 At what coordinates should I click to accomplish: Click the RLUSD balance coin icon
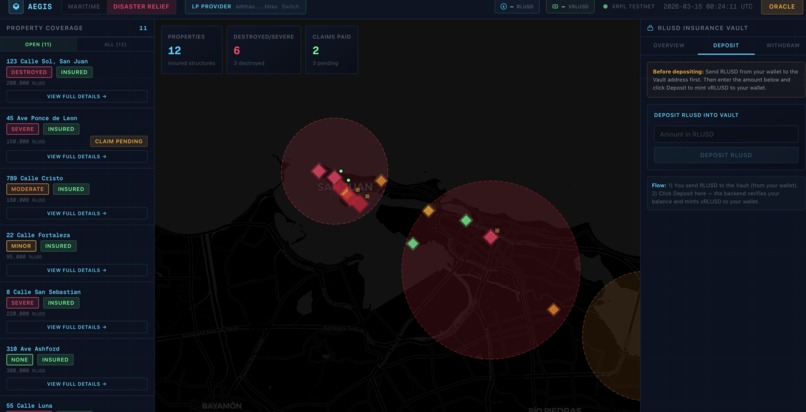pyautogui.click(x=503, y=7)
